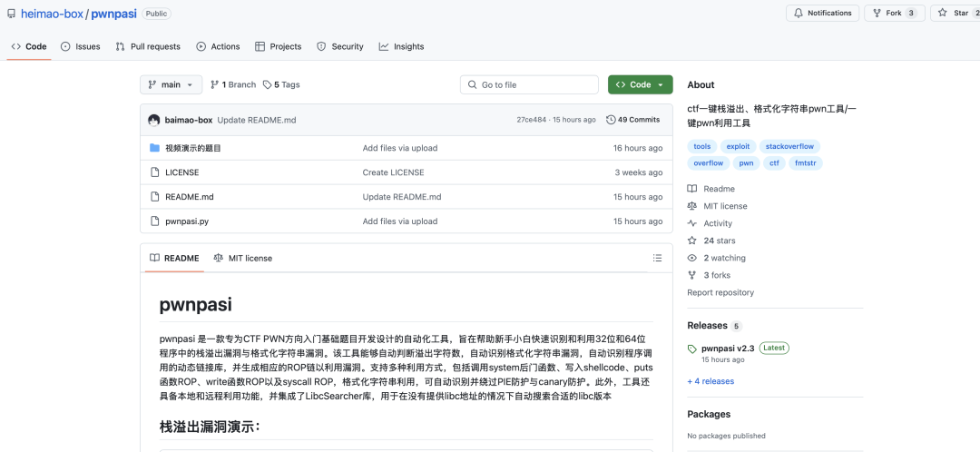Screen dimensions: 980x452
Task: Click the file icon beside LICENSE
Action: (x=155, y=172)
